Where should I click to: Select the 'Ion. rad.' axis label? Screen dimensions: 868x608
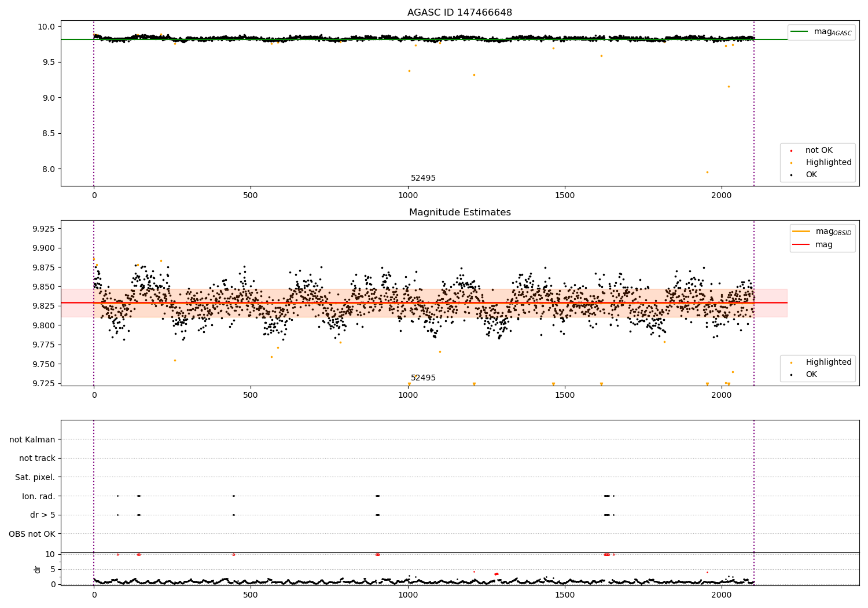tap(39, 496)
